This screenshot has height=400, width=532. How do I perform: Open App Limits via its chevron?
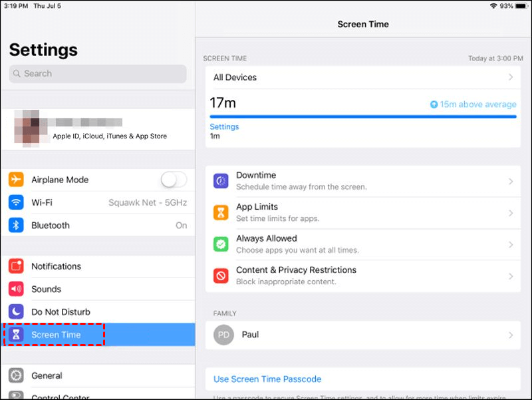point(511,213)
